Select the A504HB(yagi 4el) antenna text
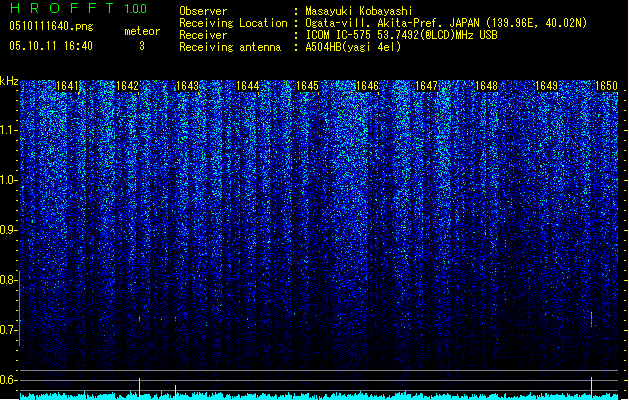The width and height of the screenshot is (629, 400). (353, 47)
